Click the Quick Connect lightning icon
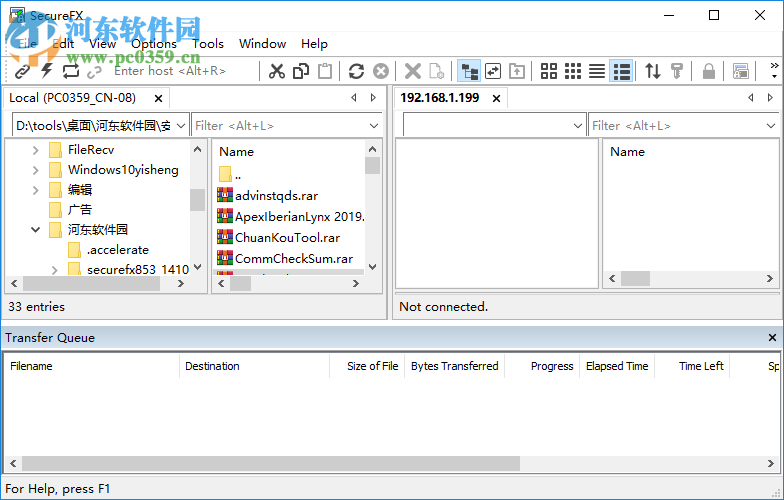The image size is (784, 500). click(46, 71)
